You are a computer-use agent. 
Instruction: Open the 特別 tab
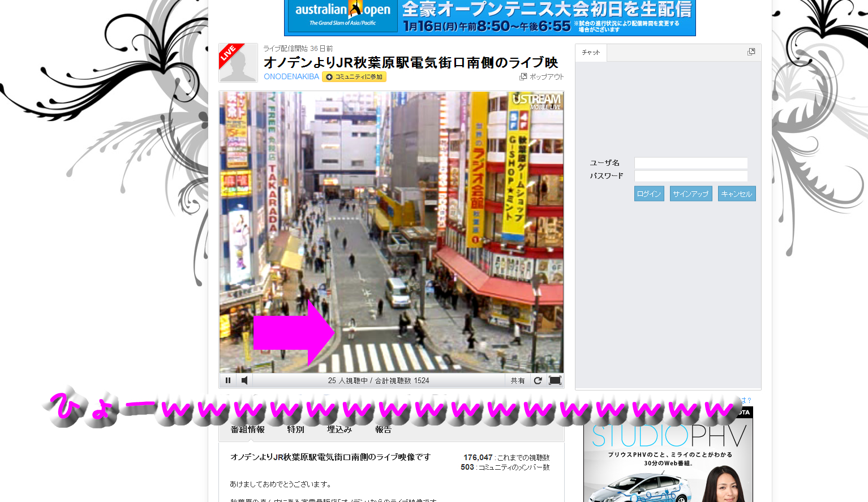point(295,430)
